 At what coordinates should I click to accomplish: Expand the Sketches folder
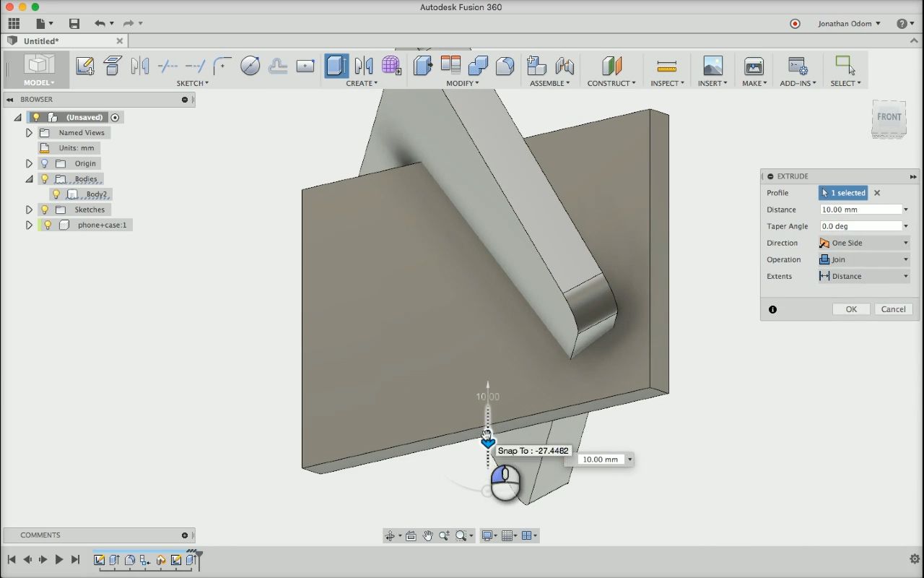coord(29,210)
